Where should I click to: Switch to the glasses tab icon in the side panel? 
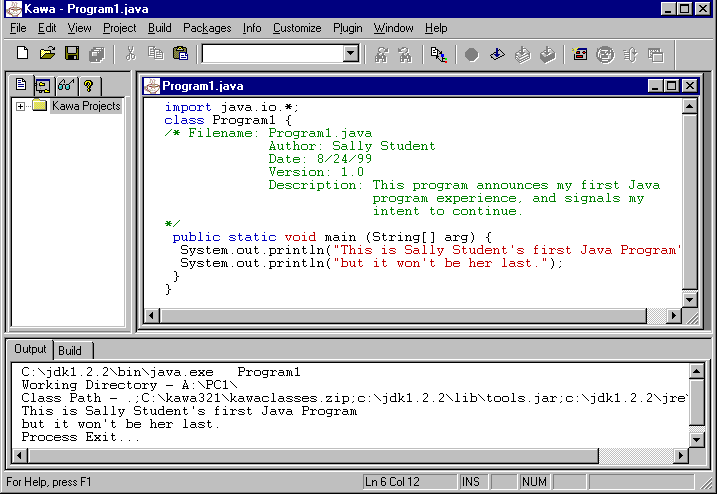point(65,86)
